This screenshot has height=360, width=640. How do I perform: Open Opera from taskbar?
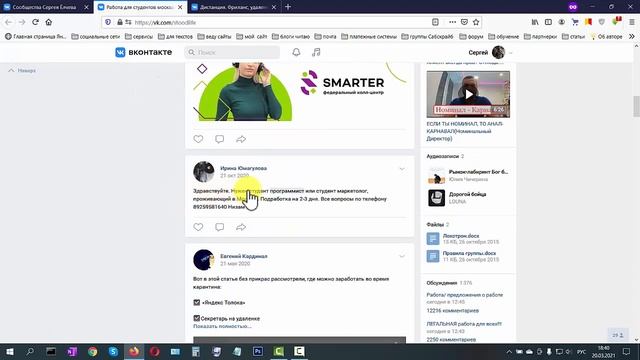tap(155, 351)
